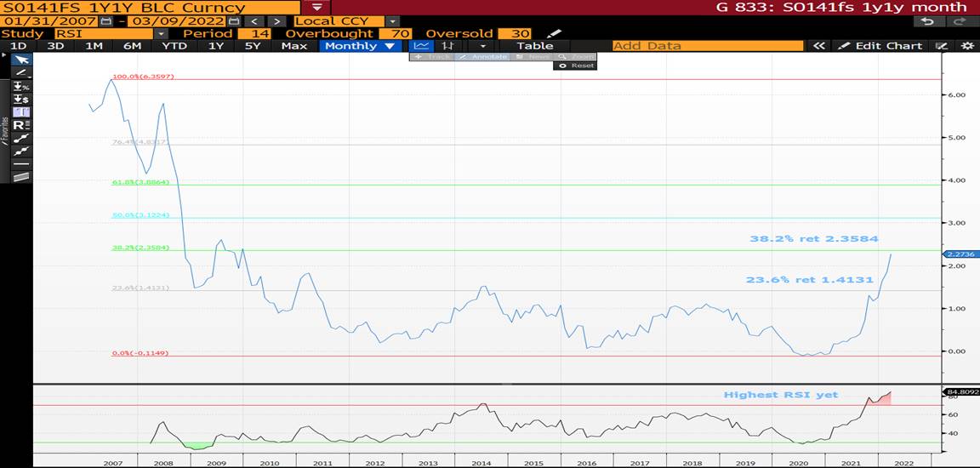
Task: Click the security name field S0141FS
Action: 150,8
